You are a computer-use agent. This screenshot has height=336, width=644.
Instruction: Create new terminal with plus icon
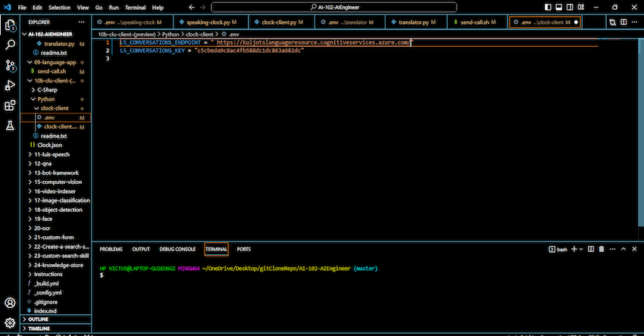pyautogui.click(x=574, y=249)
